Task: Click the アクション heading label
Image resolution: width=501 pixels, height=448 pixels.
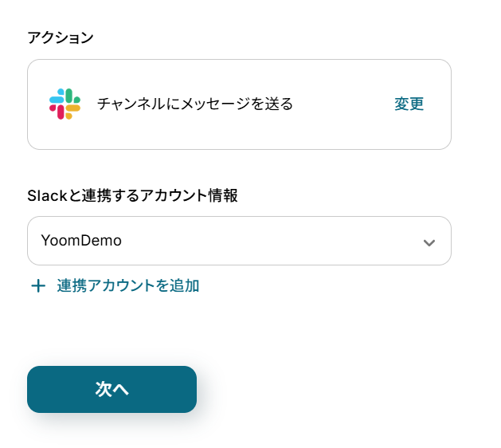Action: click(61, 37)
